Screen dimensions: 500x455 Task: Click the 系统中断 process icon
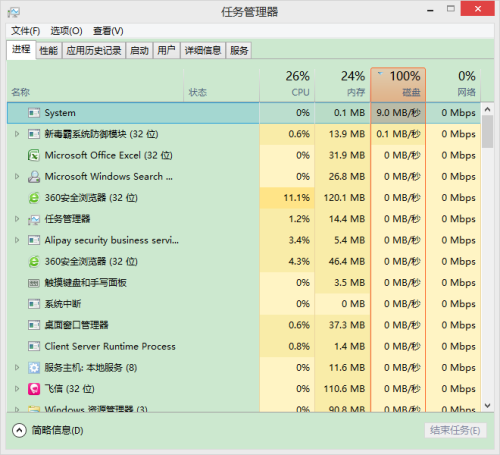[x=34, y=304]
